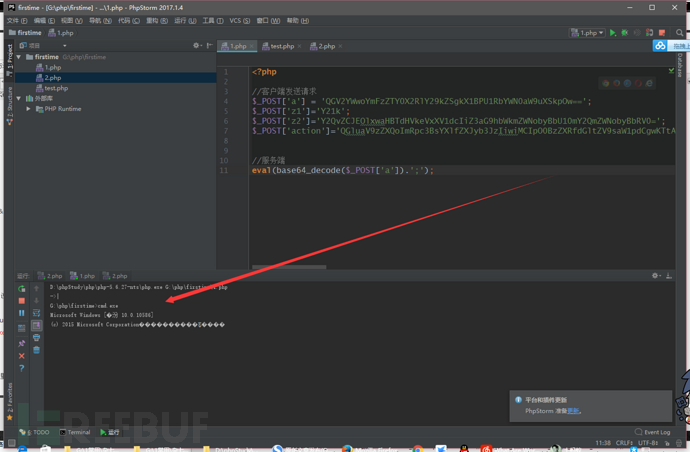Pin the current Run tab
This screenshot has height=452, width=690.
pyautogui.click(x=22, y=343)
